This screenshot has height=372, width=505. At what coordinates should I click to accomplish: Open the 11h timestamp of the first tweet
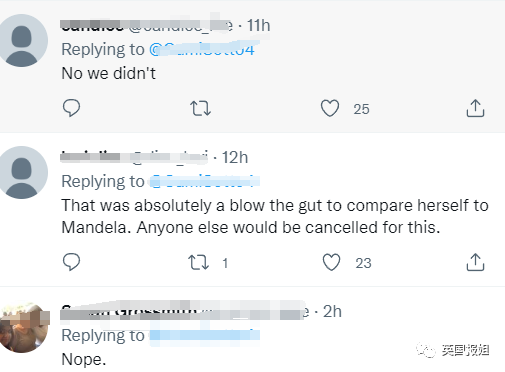258,25
